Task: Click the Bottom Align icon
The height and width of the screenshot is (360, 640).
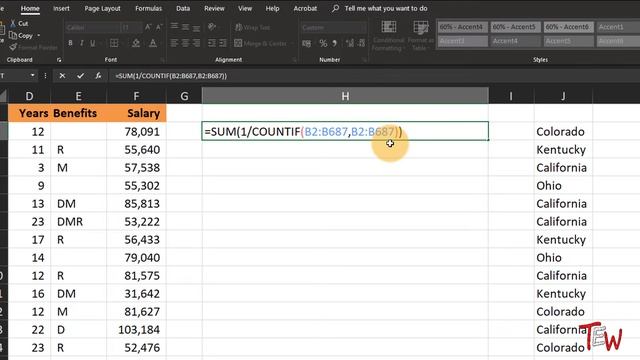Action: pyautogui.click(x=196, y=27)
